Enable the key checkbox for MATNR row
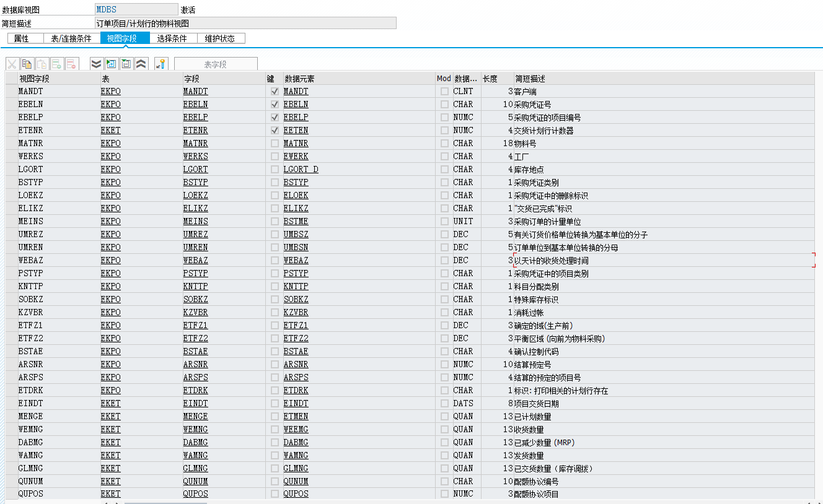823x504 pixels. 275,143
